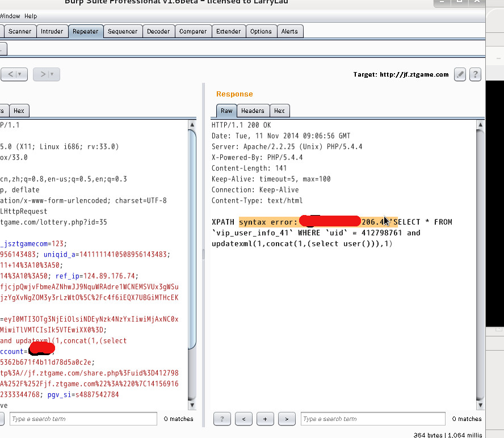Open response search options plus button

(x=265, y=419)
